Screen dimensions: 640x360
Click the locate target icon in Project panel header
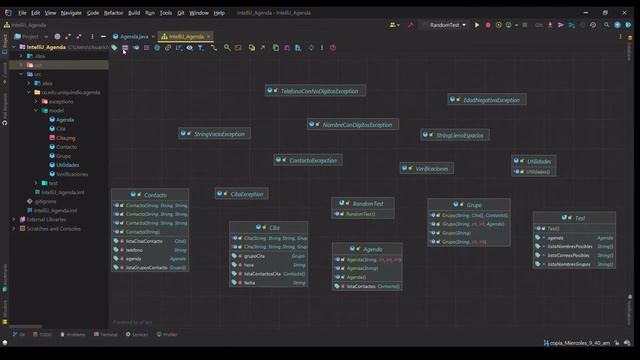(x=57, y=36)
